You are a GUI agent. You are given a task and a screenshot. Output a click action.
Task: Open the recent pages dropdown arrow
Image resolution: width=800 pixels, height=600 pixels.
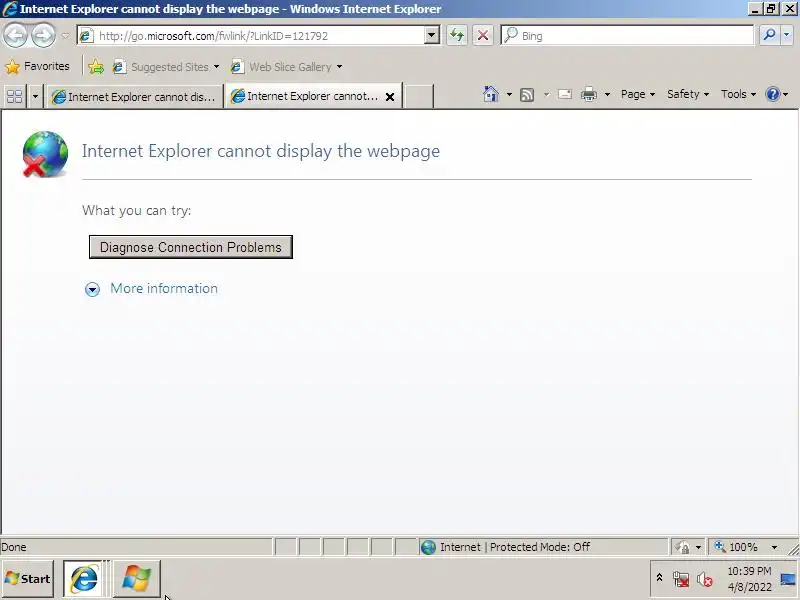tap(66, 36)
